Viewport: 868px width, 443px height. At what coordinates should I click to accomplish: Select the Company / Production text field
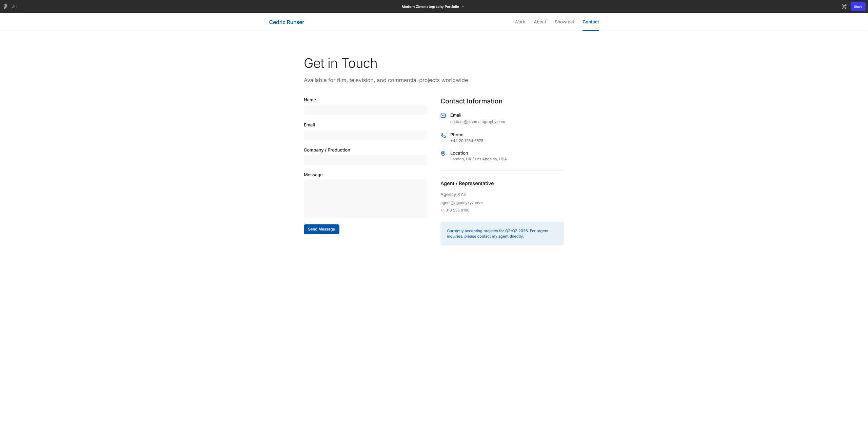pyautogui.click(x=366, y=160)
